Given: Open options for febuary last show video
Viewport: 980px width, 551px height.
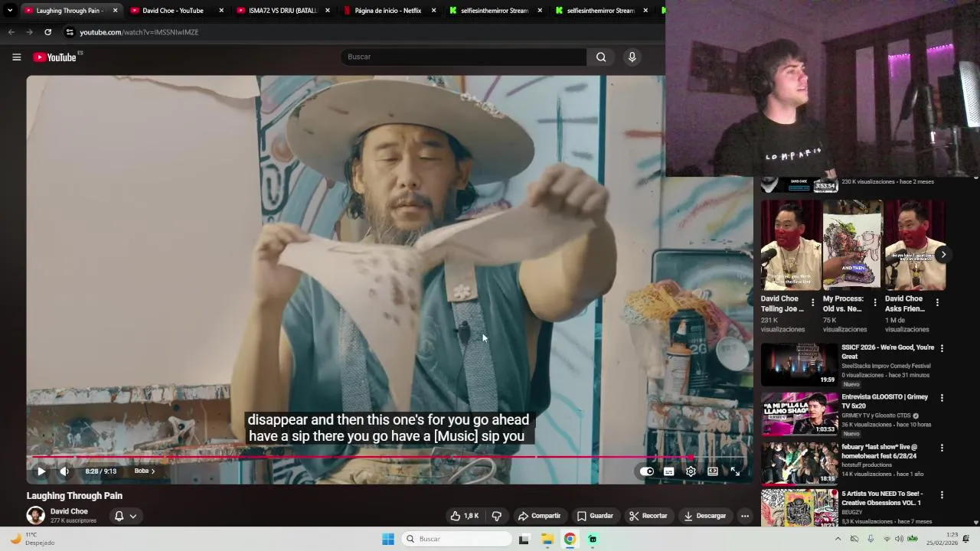Looking at the screenshot, I should pyautogui.click(x=942, y=448).
